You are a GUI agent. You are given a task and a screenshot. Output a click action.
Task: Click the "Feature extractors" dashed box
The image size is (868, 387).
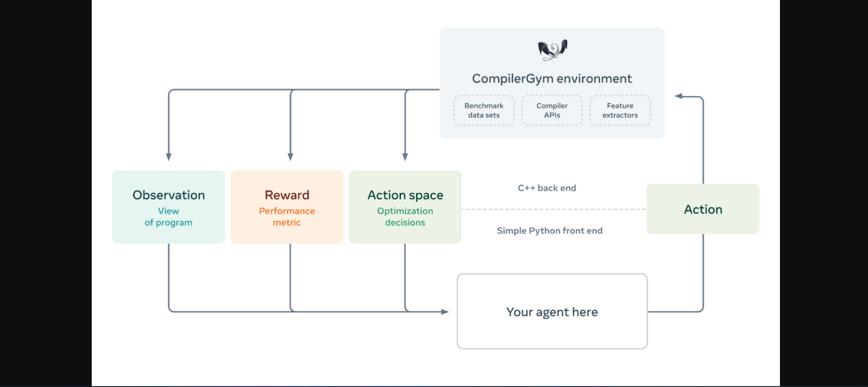pos(620,110)
